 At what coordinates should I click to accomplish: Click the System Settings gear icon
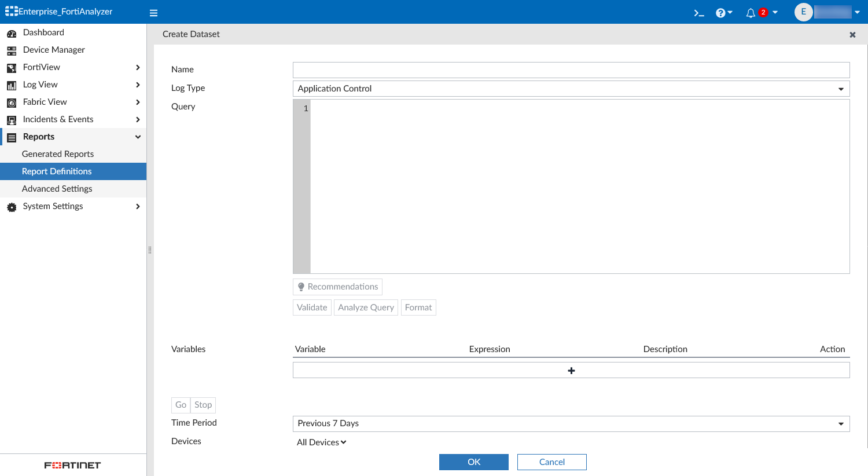tap(12, 207)
